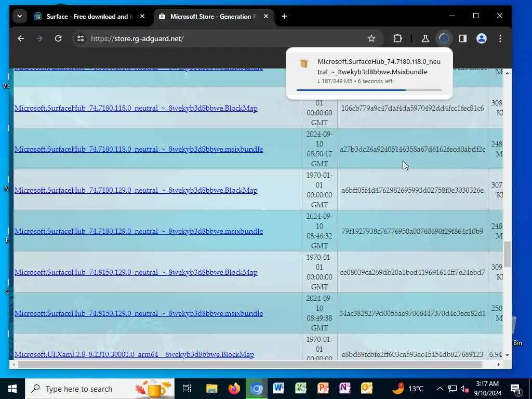Click the scroll-down arrow of page scrollbar

click(507, 355)
